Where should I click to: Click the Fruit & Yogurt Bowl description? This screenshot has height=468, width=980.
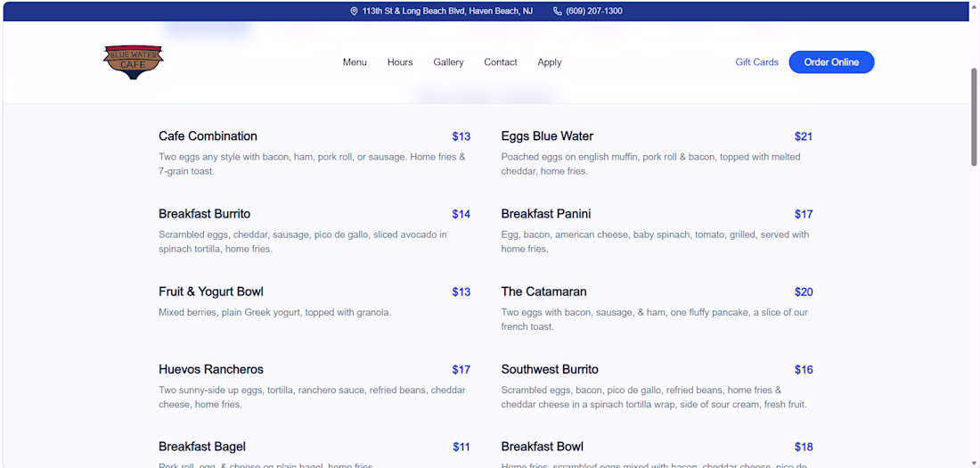point(275,312)
